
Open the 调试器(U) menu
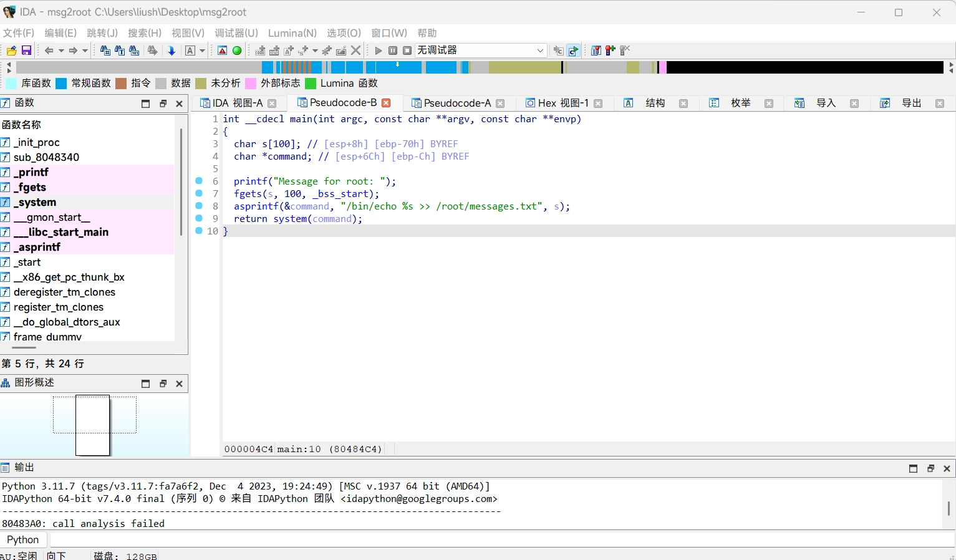[236, 33]
